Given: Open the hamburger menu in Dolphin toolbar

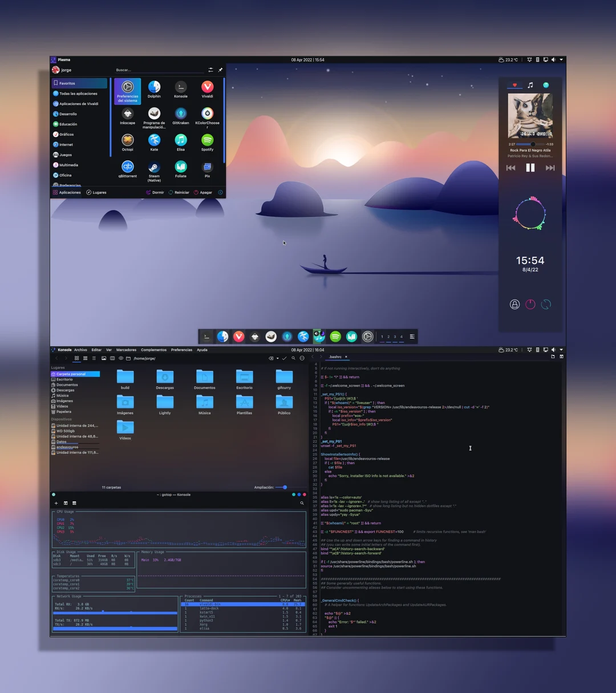Looking at the screenshot, I should tap(302, 358).
